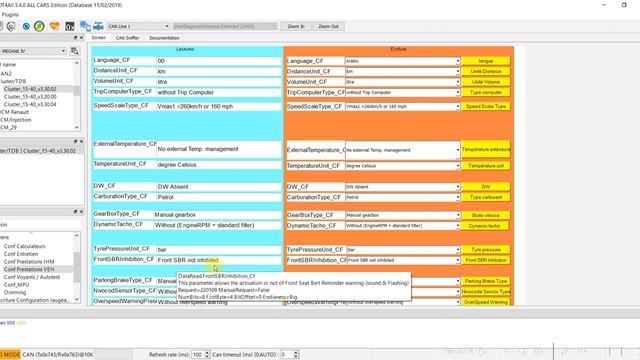Viewport: 640px width, 360px height.
Task: Switch to the CAN Sniffer tab
Action: [127, 38]
